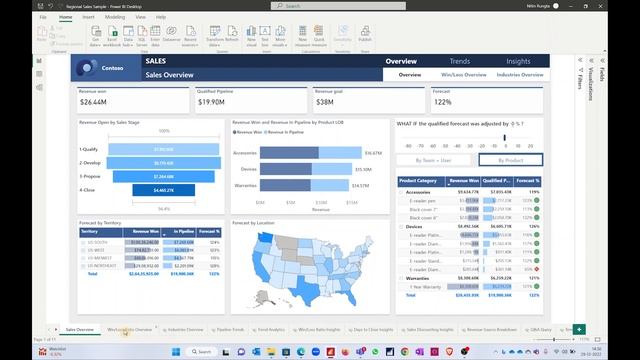Viewport: 640px width, 360px height.
Task: Open the View ribbon tab
Action: pyautogui.click(x=140, y=17)
